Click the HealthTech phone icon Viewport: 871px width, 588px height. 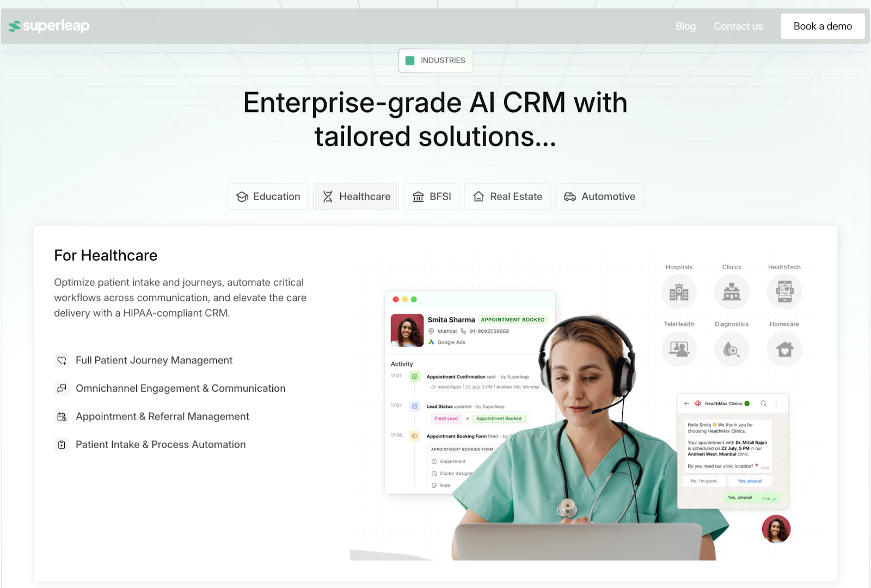pos(784,292)
